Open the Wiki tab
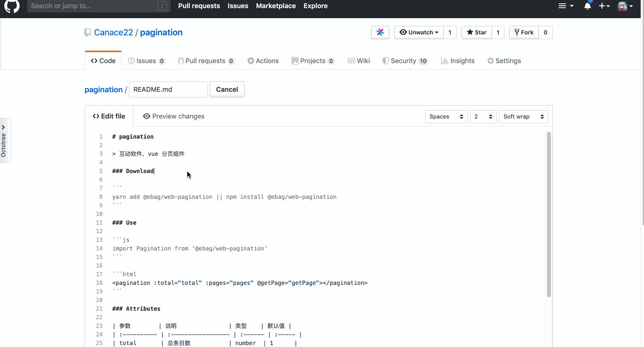 pyautogui.click(x=359, y=61)
